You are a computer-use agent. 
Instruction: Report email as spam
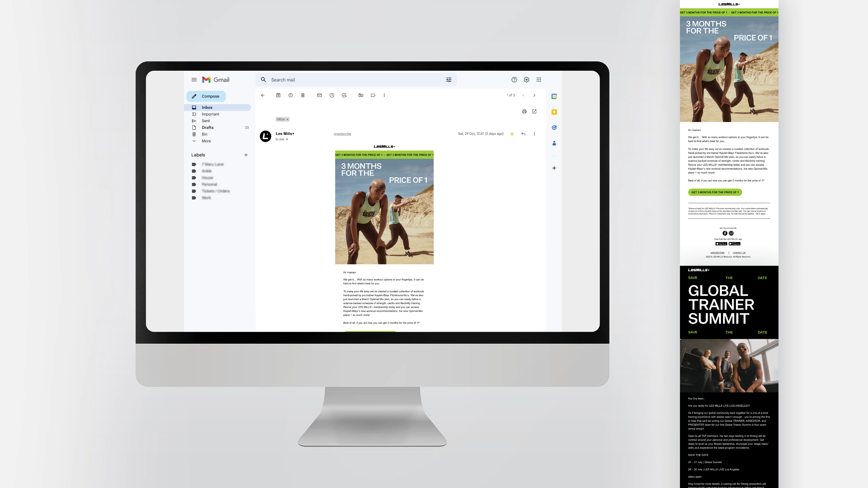pos(290,95)
